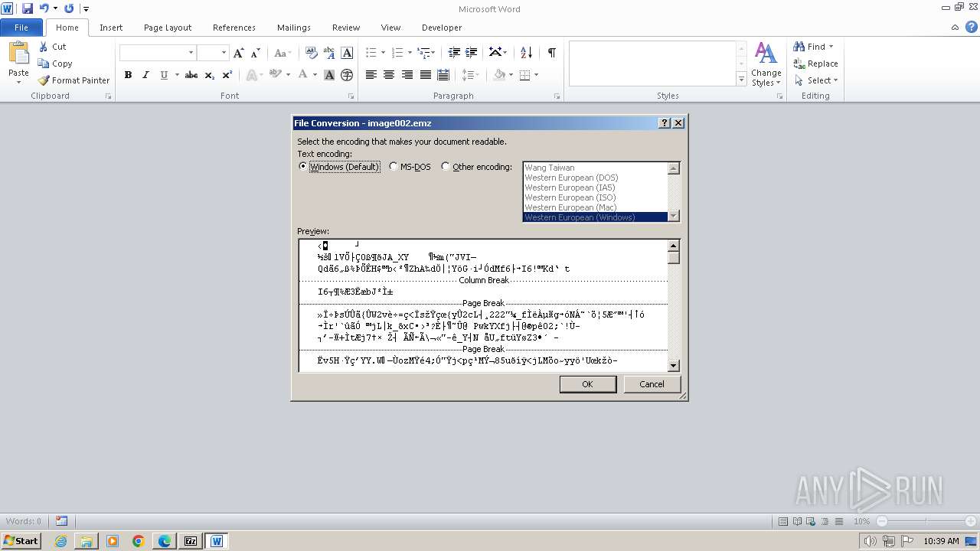Viewport: 980px width, 551px height.
Task: Click the Sort icon
Action: point(526,53)
